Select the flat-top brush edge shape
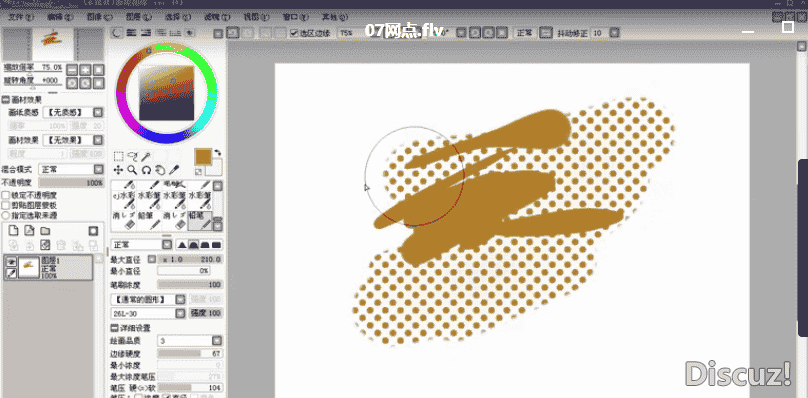Screen dimensions: 808x398 click(205, 244)
